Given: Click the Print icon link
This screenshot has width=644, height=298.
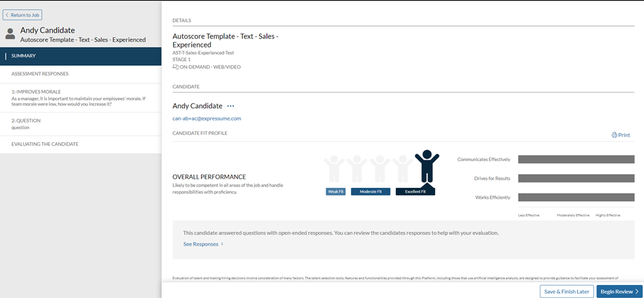Looking at the screenshot, I should click(621, 135).
